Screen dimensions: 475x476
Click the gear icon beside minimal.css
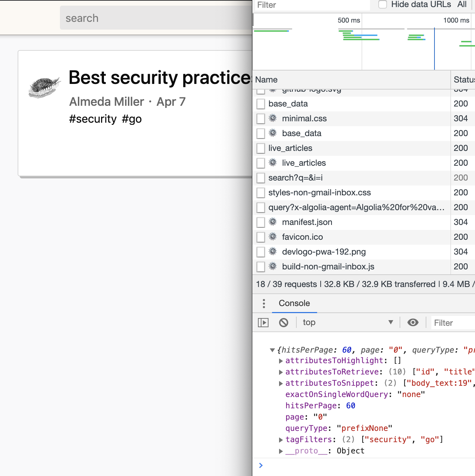click(273, 118)
